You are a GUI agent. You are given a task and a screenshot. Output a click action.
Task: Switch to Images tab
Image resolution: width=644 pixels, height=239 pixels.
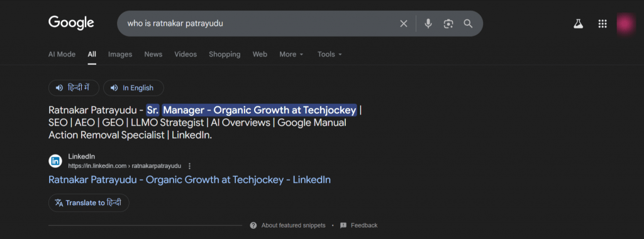(x=120, y=54)
